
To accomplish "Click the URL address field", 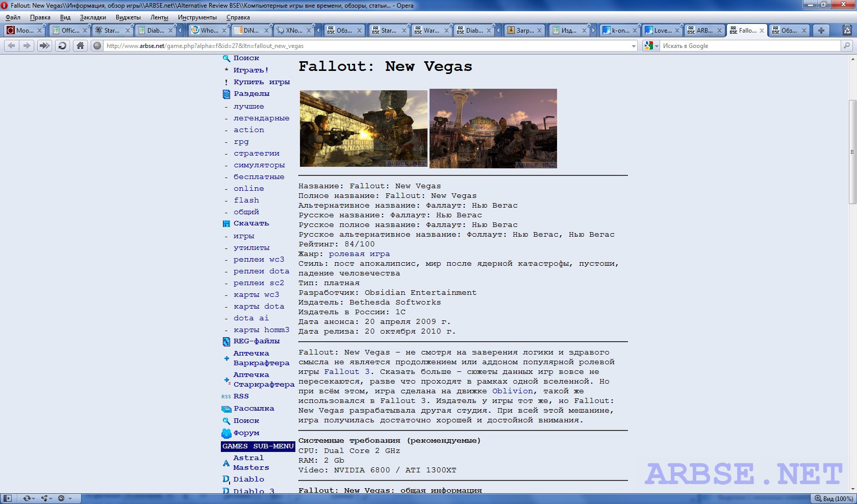I will click(x=366, y=46).
